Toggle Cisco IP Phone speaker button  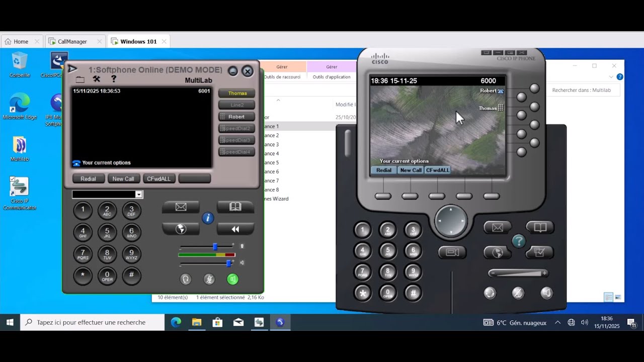[546, 293]
